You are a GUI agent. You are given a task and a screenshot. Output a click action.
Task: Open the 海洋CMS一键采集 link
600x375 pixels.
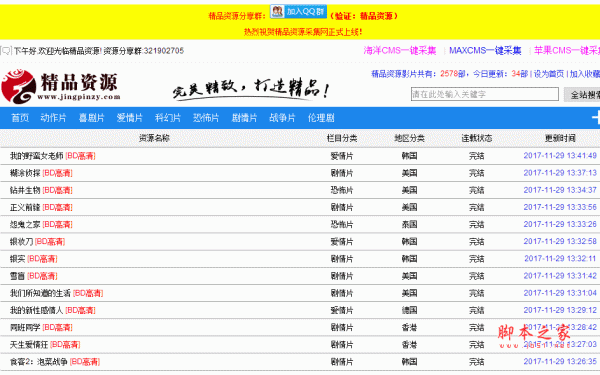399,51
